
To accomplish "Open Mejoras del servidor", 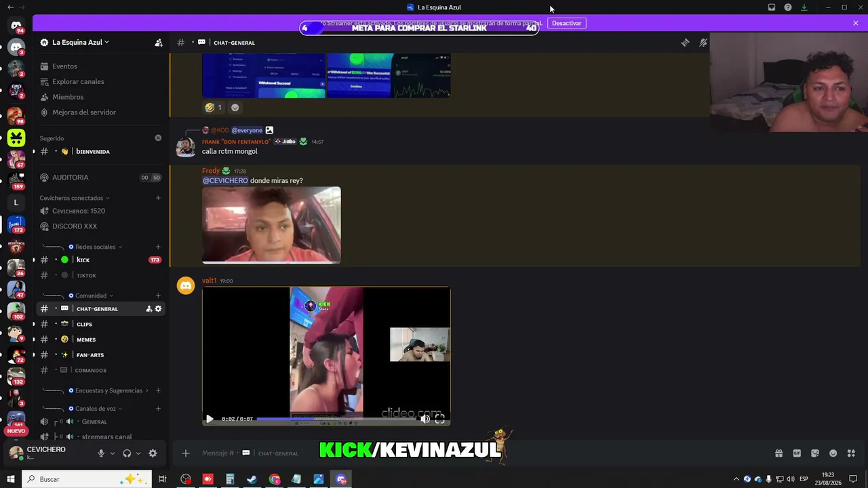I will 102,113.
